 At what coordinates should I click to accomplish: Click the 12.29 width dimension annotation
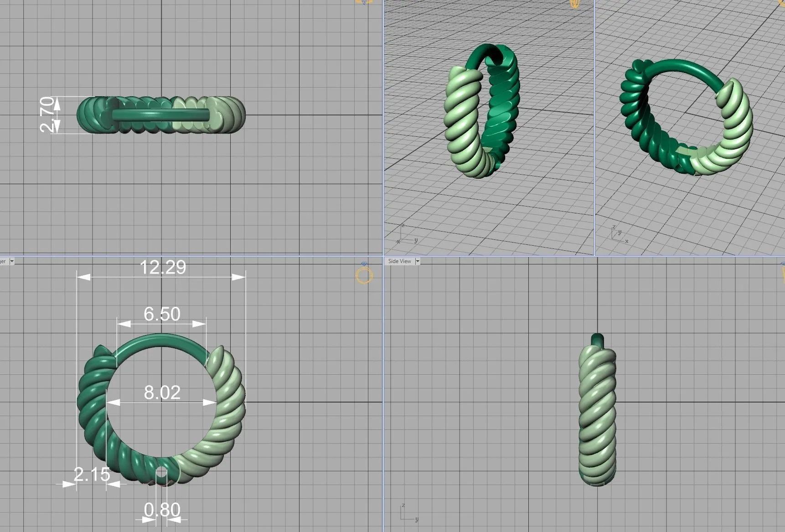(x=162, y=268)
